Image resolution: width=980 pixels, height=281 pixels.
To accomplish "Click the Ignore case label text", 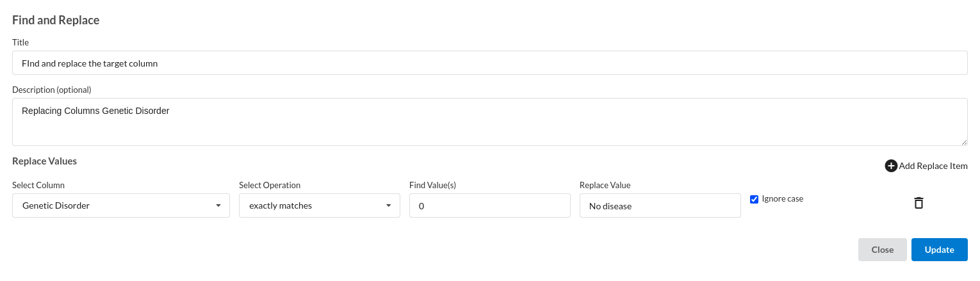I will coord(782,199).
